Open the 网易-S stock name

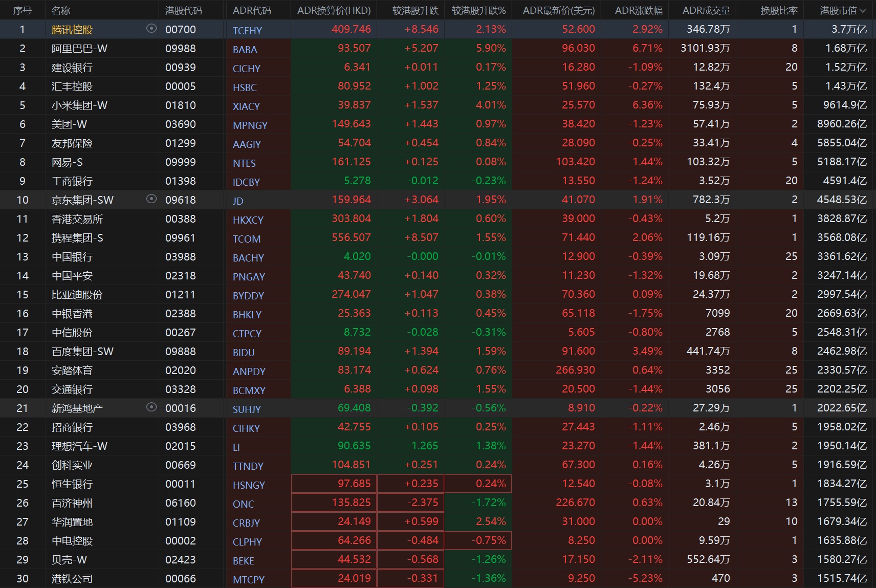67,162
